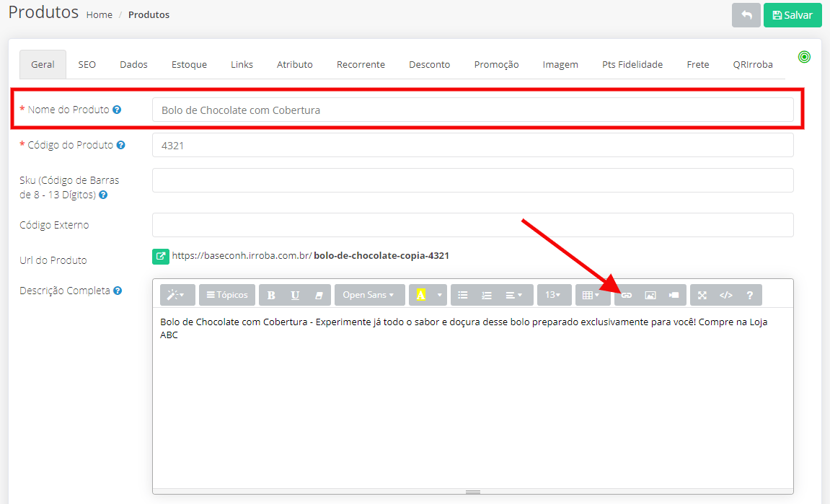830x504 pixels.
Task: Switch to the Estoque tab
Action: [189, 64]
